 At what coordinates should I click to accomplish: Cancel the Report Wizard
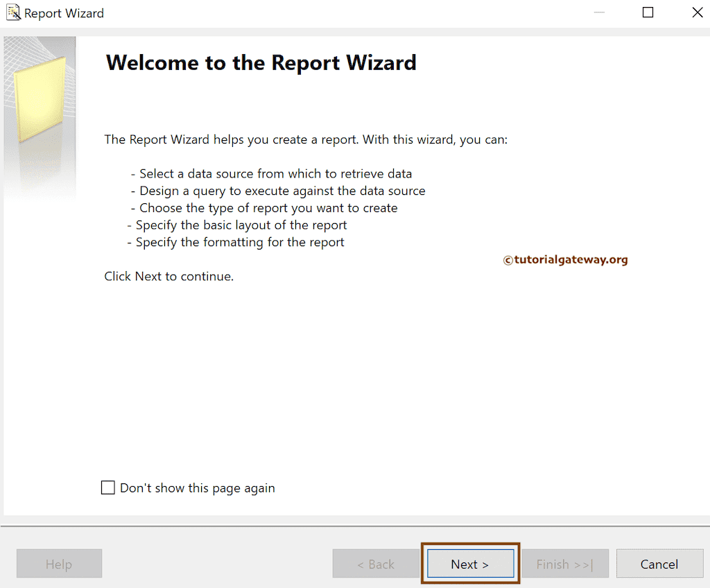(659, 564)
